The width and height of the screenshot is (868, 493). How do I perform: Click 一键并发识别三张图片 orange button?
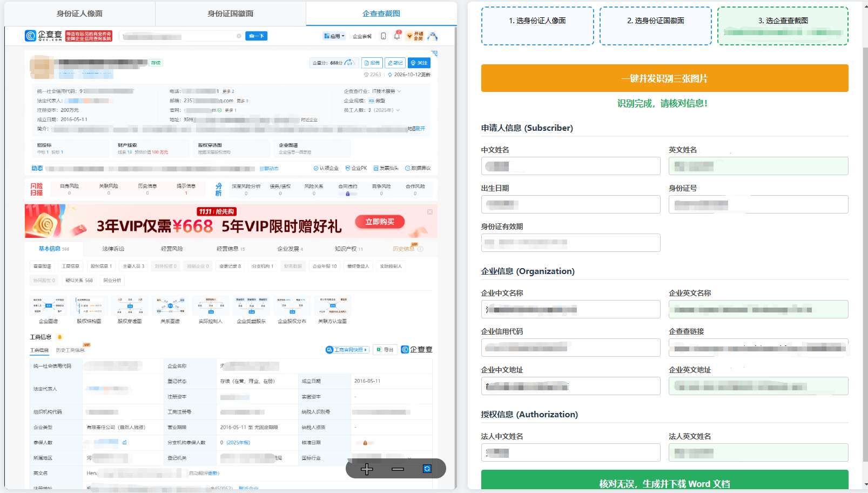pyautogui.click(x=665, y=78)
